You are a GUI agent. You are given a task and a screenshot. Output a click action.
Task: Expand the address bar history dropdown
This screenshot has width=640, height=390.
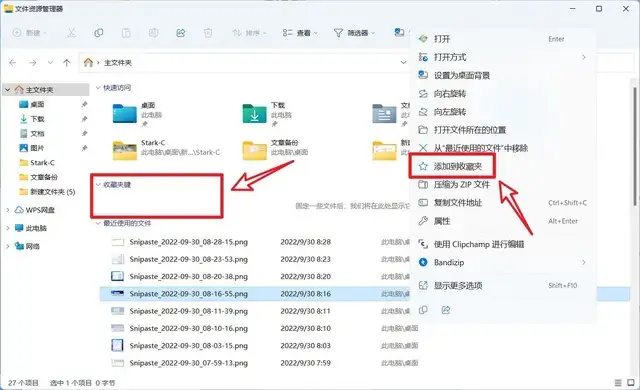coord(403,62)
